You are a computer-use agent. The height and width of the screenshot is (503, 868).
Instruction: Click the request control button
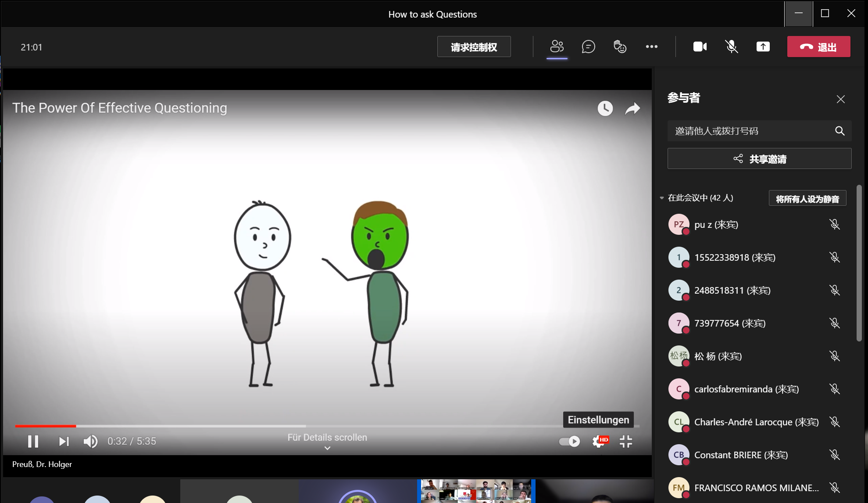coord(474,47)
